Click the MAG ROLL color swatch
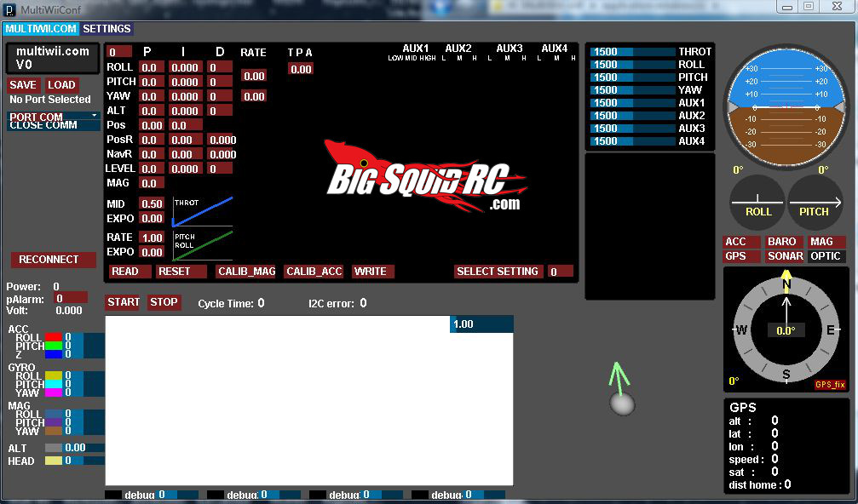The height and width of the screenshot is (504, 858). click(53, 414)
